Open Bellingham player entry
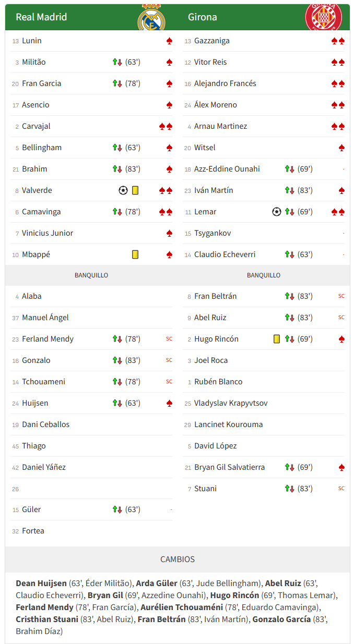 click(x=42, y=148)
